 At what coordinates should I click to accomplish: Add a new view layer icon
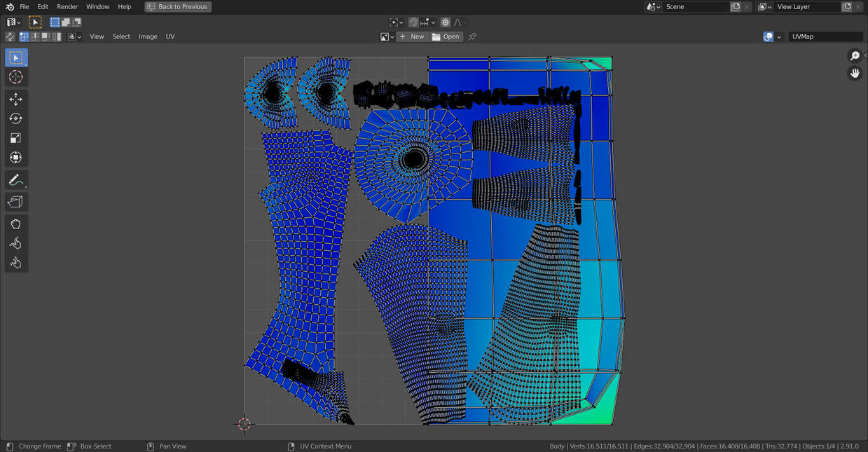coord(847,6)
